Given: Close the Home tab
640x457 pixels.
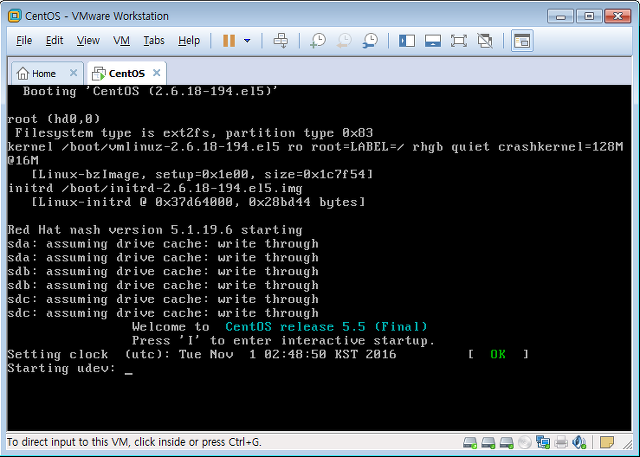Looking at the screenshot, I should [73, 73].
